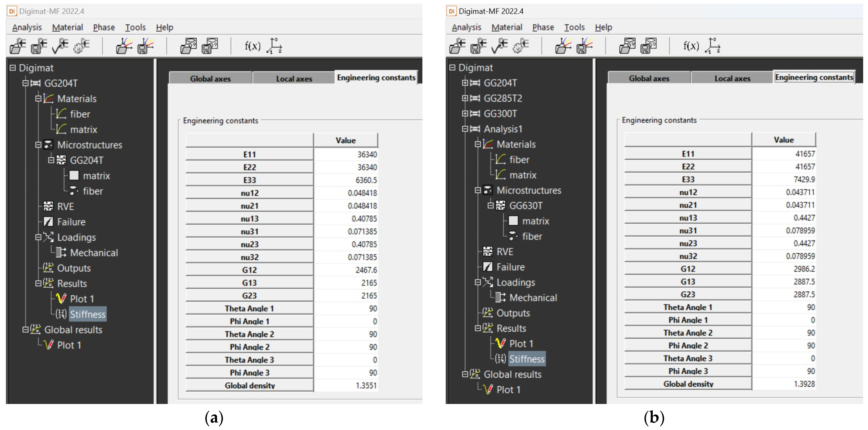This screenshot has width=868, height=430.
Task: Collapse the Analysis1 tree node
Action: pos(465,129)
